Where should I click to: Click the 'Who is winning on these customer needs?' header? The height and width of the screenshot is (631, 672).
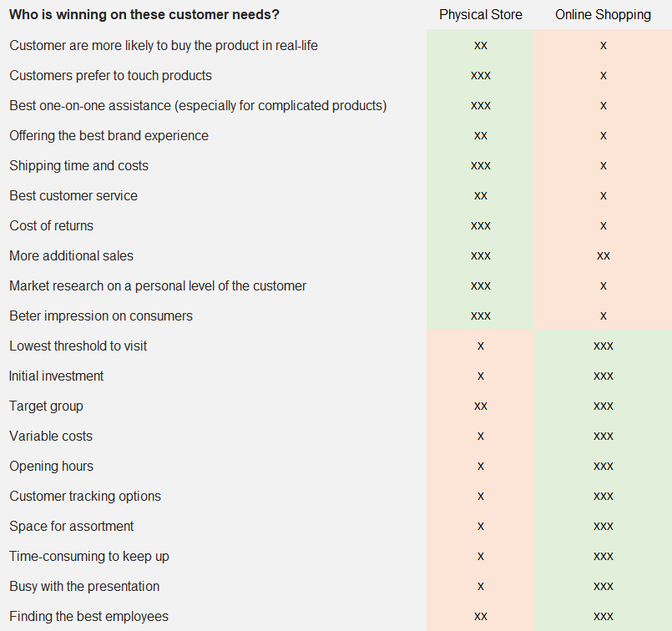pyautogui.click(x=144, y=15)
